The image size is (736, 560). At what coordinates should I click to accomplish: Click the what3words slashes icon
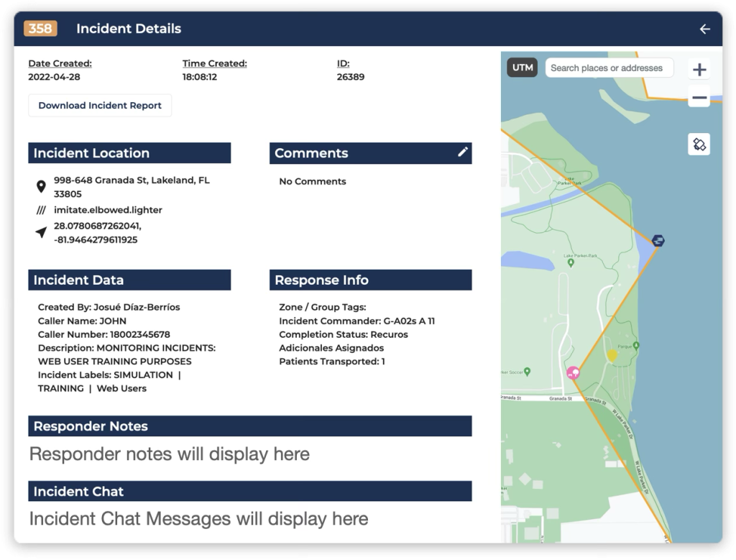(41, 210)
